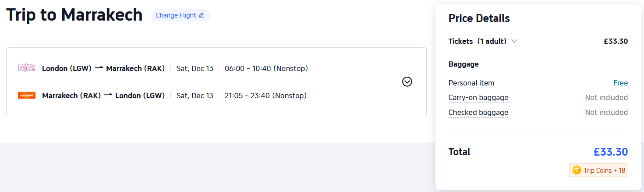Open the Checked baggage info
This screenshot has width=644, height=192.
478,113
